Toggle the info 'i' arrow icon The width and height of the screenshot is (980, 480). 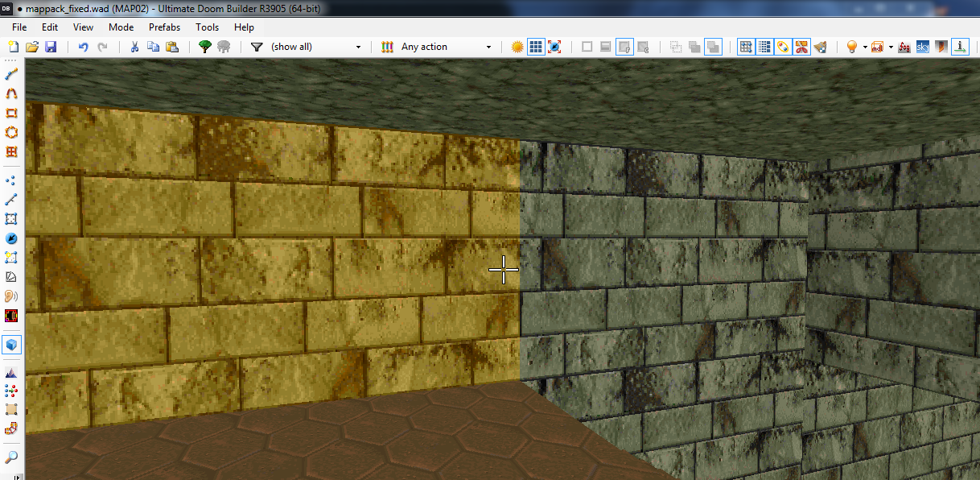click(960, 47)
